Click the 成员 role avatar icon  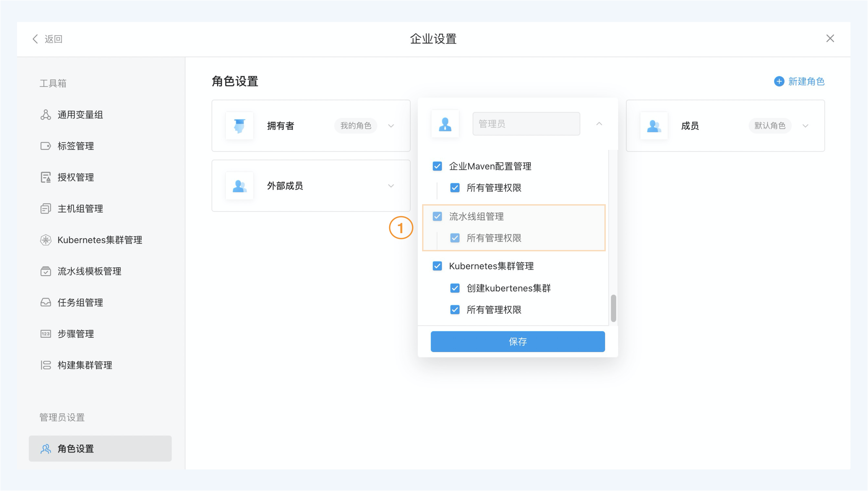(654, 126)
